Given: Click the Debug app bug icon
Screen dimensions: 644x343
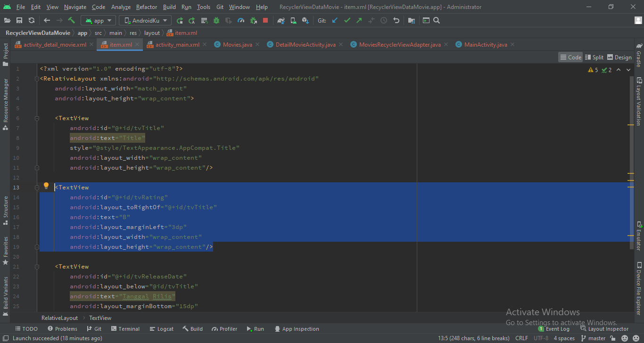Looking at the screenshot, I should [x=216, y=20].
